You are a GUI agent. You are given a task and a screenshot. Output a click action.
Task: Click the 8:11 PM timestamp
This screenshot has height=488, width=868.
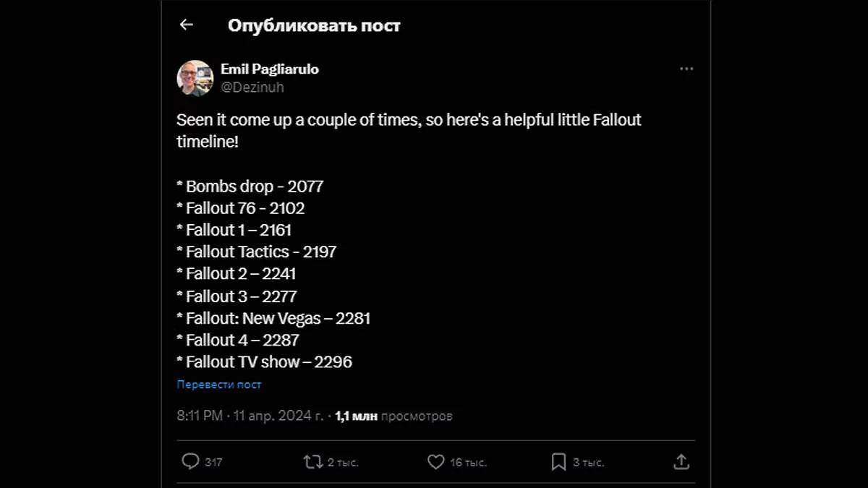tap(200, 416)
